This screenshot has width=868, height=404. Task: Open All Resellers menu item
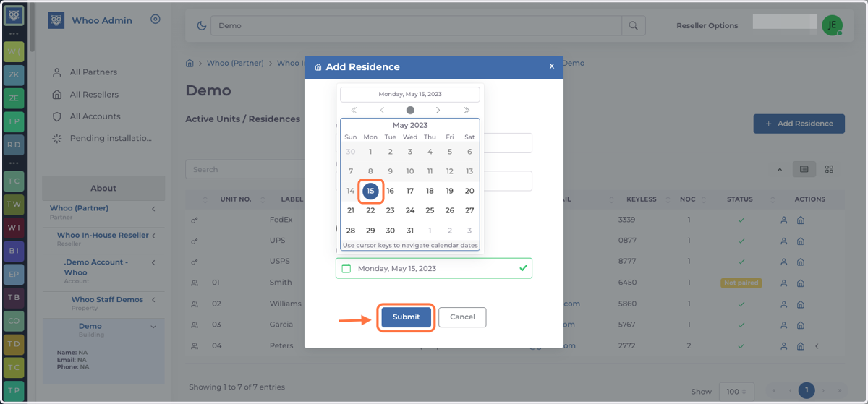(x=94, y=95)
